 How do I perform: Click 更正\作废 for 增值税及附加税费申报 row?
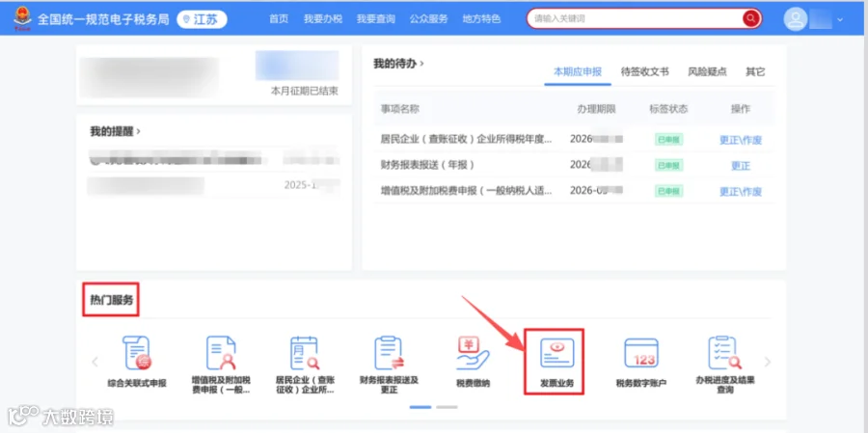point(741,192)
